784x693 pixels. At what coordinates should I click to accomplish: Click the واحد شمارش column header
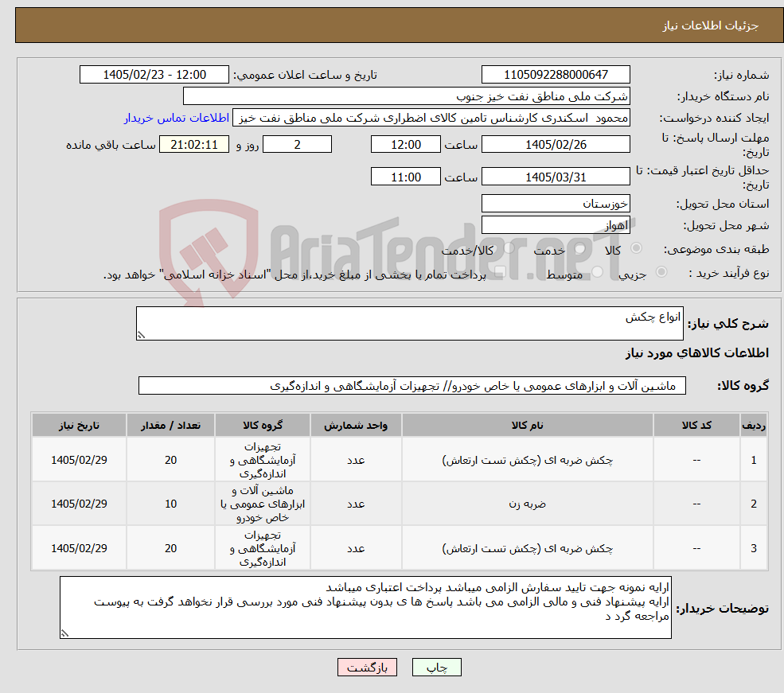(x=356, y=425)
